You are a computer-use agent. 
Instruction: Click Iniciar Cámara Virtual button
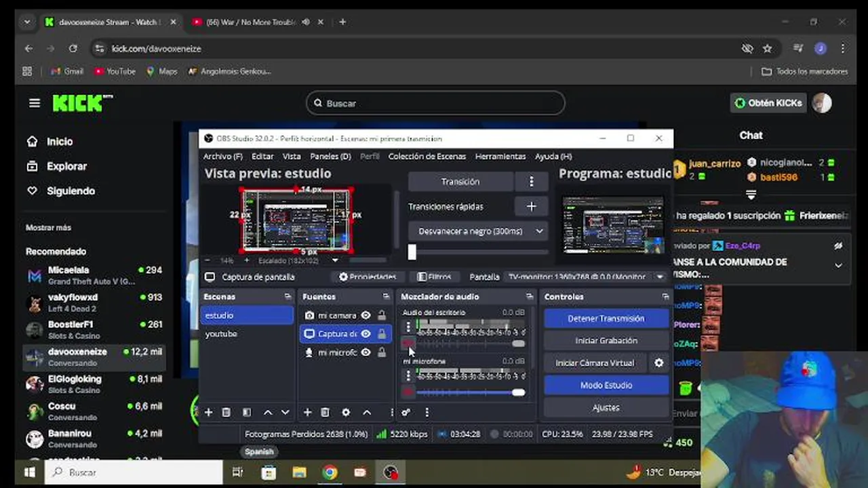click(x=595, y=363)
